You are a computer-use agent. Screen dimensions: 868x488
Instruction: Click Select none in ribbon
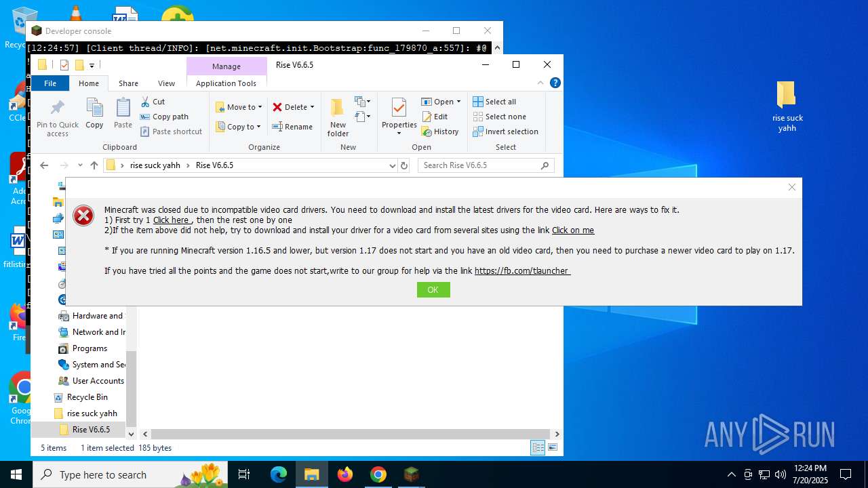pos(499,117)
